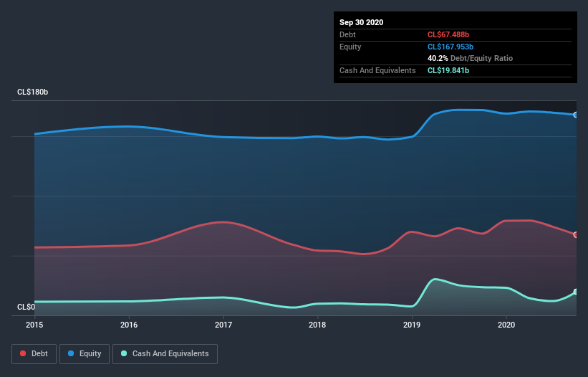The height and width of the screenshot is (377, 588).
Task: Click the Equity label in tooltip
Action: click(350, 47)
